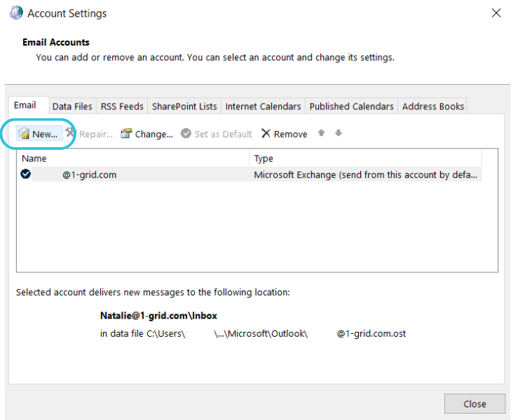Click the Remove X icon
Screen dimensions: 513x420
click(x=266, y=134)
